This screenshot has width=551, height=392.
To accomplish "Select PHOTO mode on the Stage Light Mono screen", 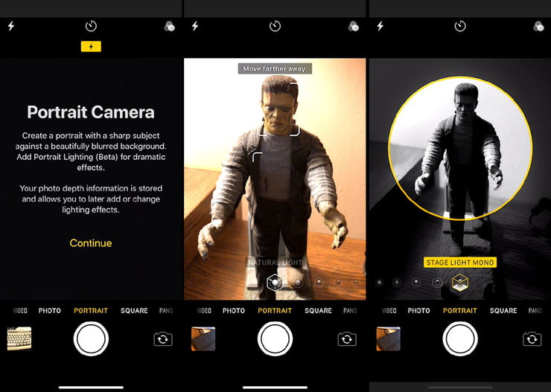I will [419, 311].
